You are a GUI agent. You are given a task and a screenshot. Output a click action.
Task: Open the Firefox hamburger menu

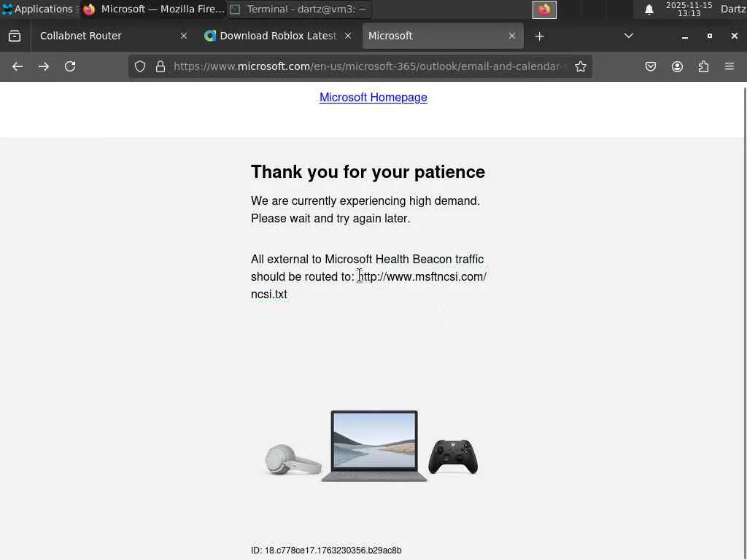point(729,66)
